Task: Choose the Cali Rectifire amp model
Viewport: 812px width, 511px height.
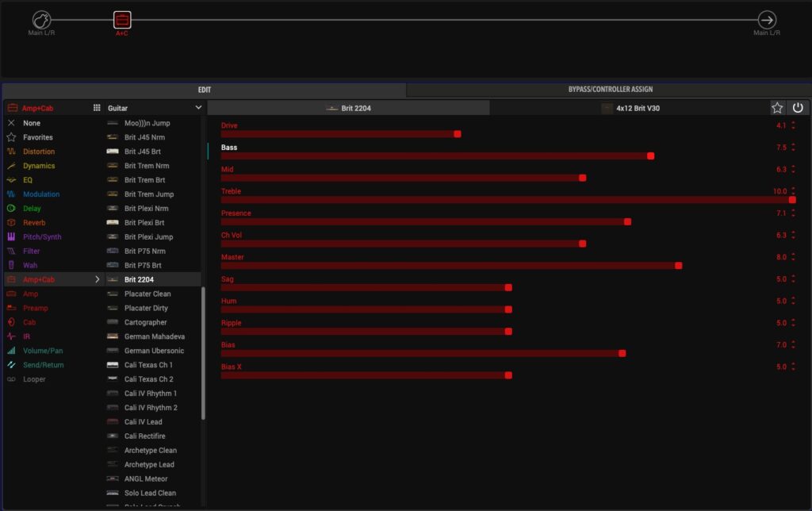Action: [x=144, y=436]
